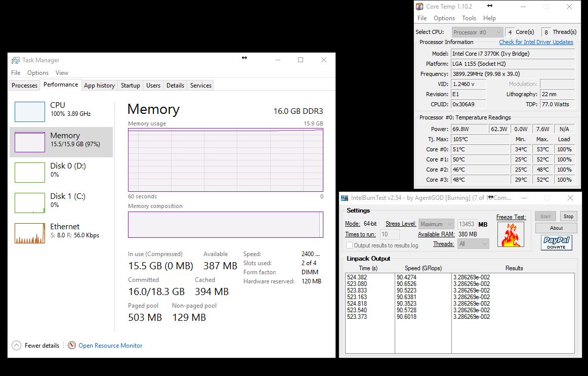
Task: Click the Mode label in IntelBurnTest
Action: (353, 224)
